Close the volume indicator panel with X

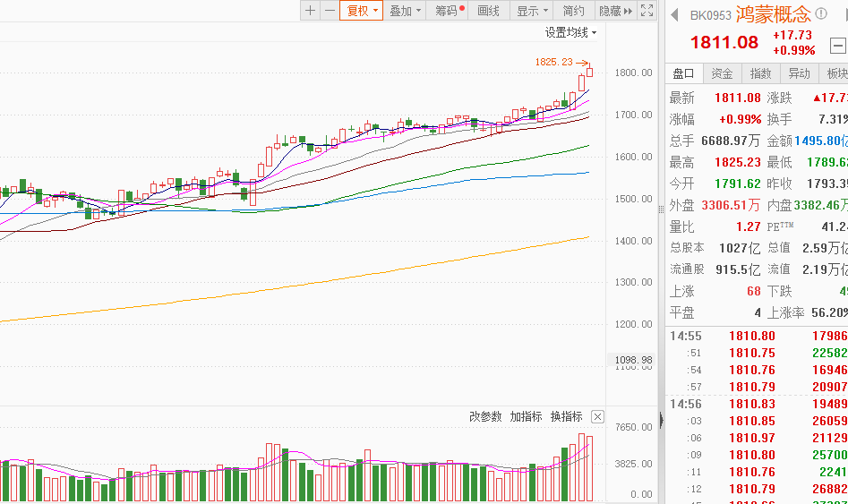(597, 417)
